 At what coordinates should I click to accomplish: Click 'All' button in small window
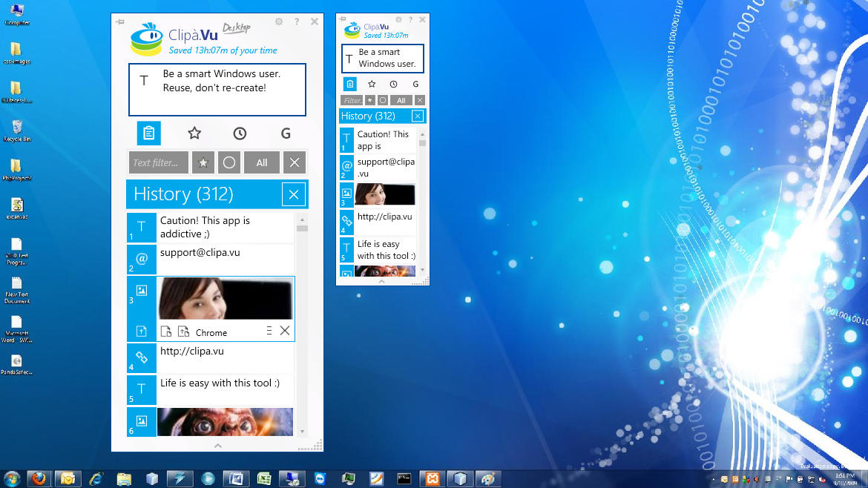coord(401,100)
